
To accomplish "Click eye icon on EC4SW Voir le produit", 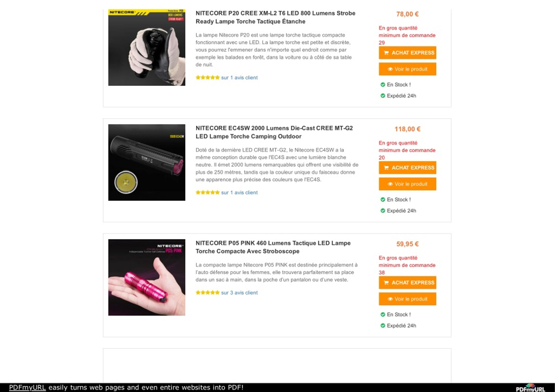I will 390,184.
